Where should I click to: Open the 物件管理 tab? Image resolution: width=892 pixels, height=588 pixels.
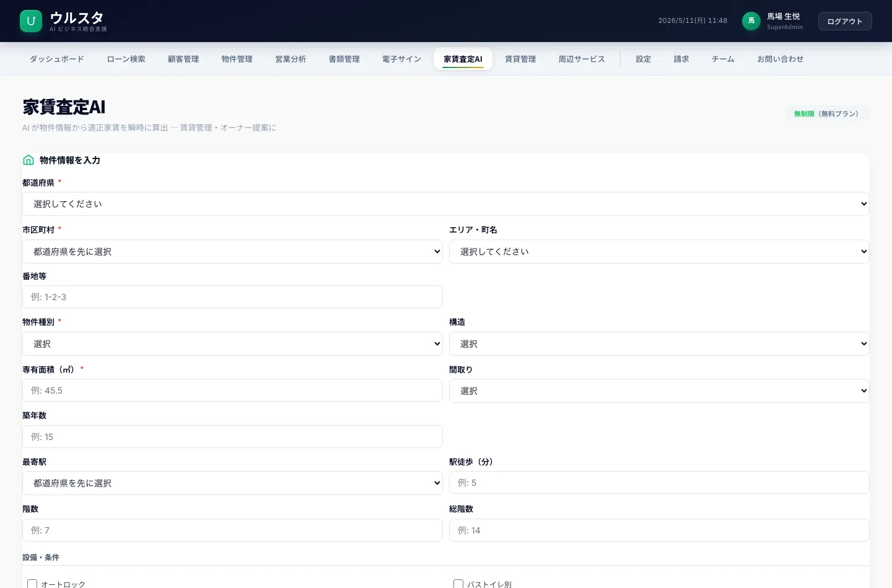click(x=237, y=59)
